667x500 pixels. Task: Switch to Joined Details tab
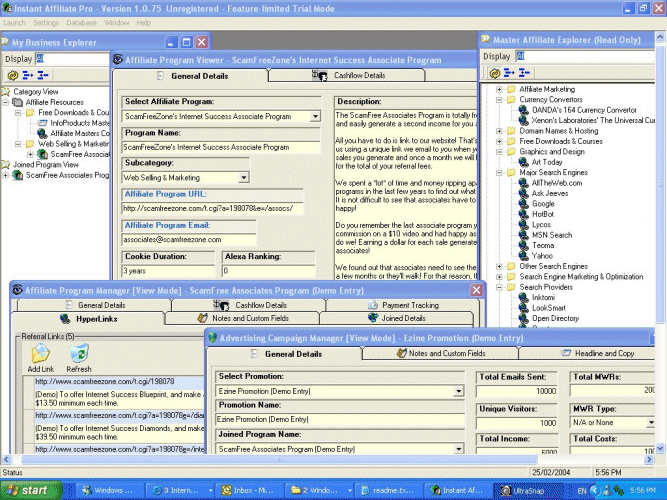(x=396, y=318)
